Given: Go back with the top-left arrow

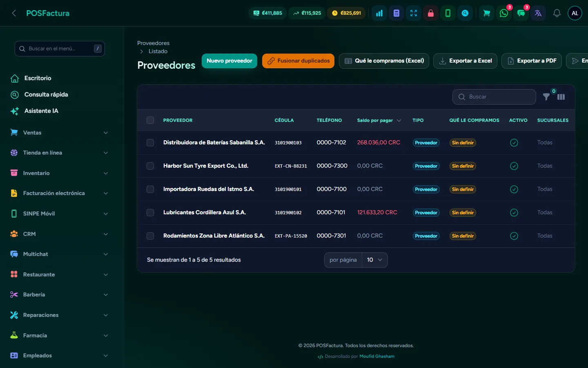Looking at the screenshot, I should tap(14, 13).
